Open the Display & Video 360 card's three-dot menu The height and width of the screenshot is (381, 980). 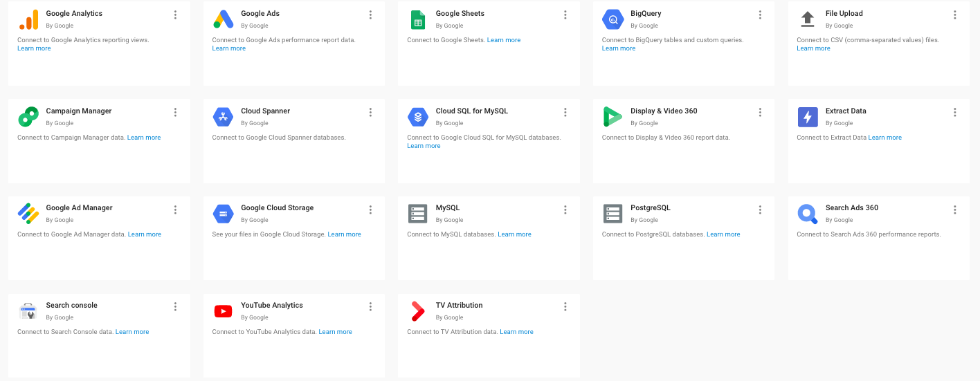point(761,112)
